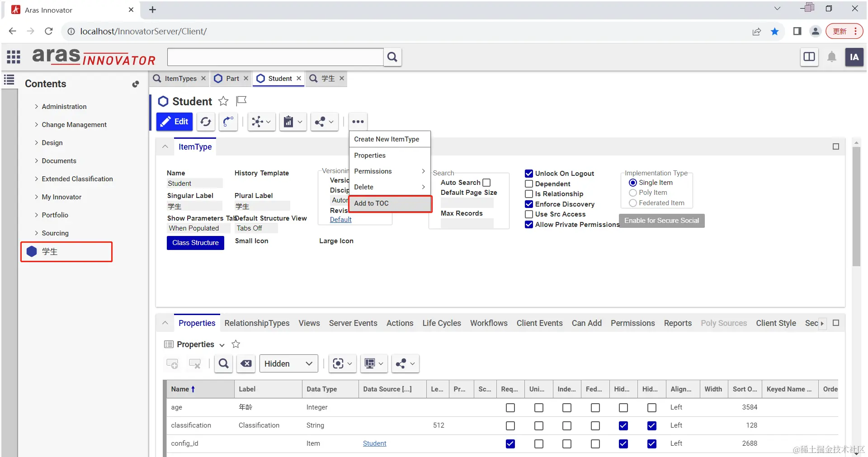This screenshot has width=868, height=457.
Task: Open the Hidden filter dropdown
Action: pos(288,363)
